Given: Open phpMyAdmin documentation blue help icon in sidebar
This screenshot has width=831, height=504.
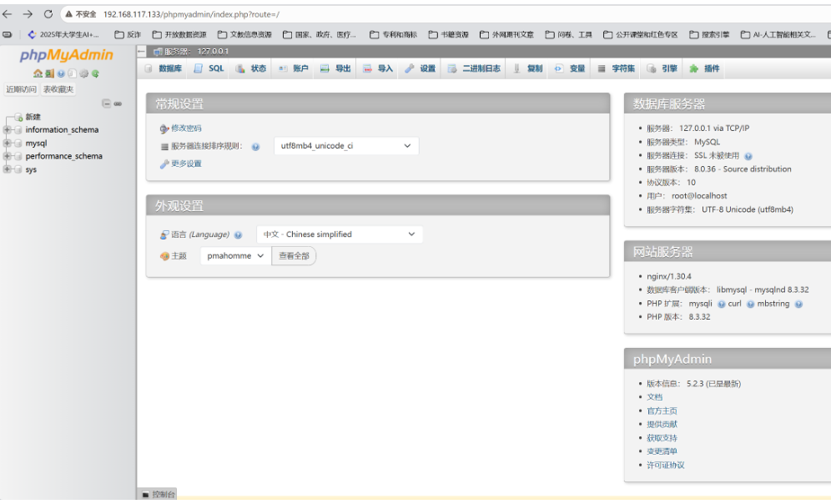Looking at the screenshot, I should [61, 73].
